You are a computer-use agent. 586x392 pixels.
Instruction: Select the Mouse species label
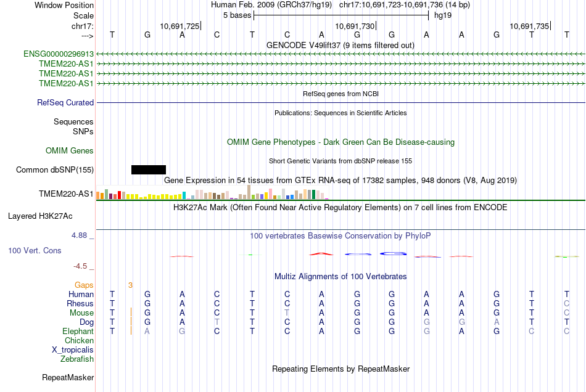(81, 313)
